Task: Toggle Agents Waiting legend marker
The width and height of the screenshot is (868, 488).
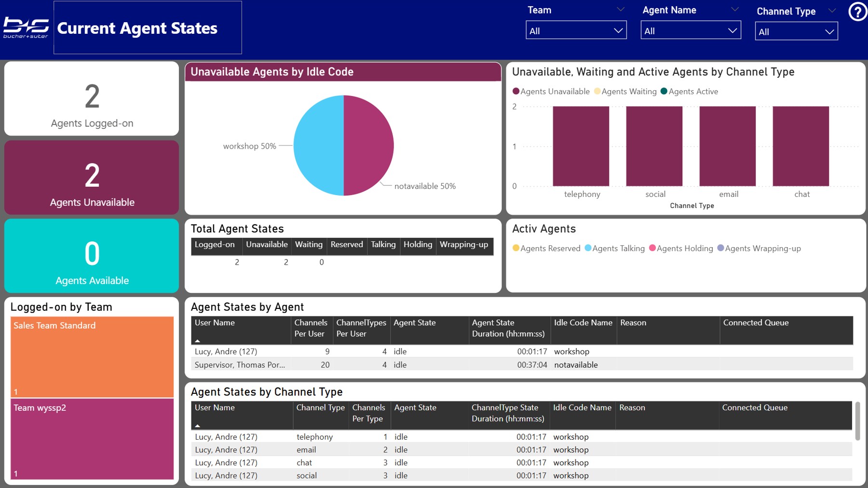Action: [x=597, y=91]
